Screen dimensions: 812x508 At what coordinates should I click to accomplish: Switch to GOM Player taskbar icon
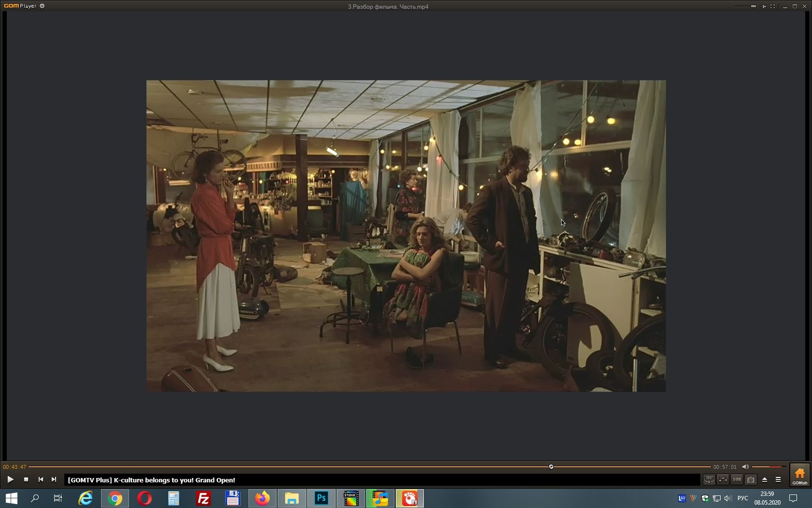pyautogui.click(x=410, y=498)
